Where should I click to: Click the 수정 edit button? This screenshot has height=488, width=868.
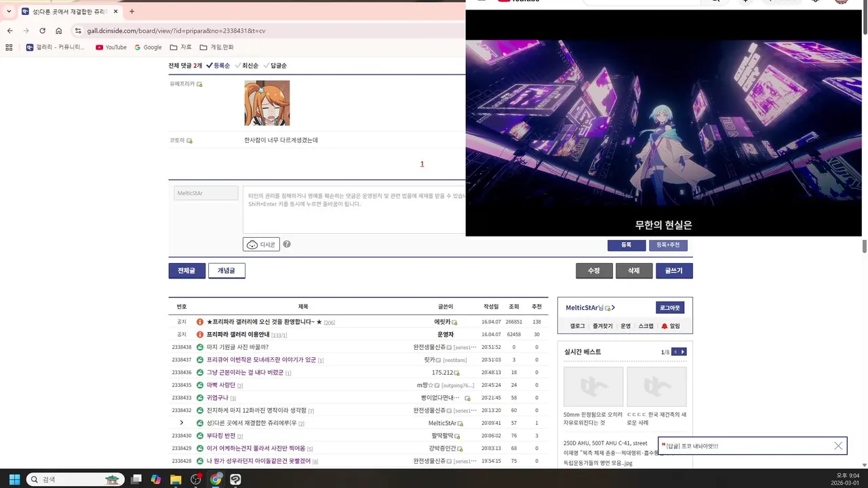(594, 270)
